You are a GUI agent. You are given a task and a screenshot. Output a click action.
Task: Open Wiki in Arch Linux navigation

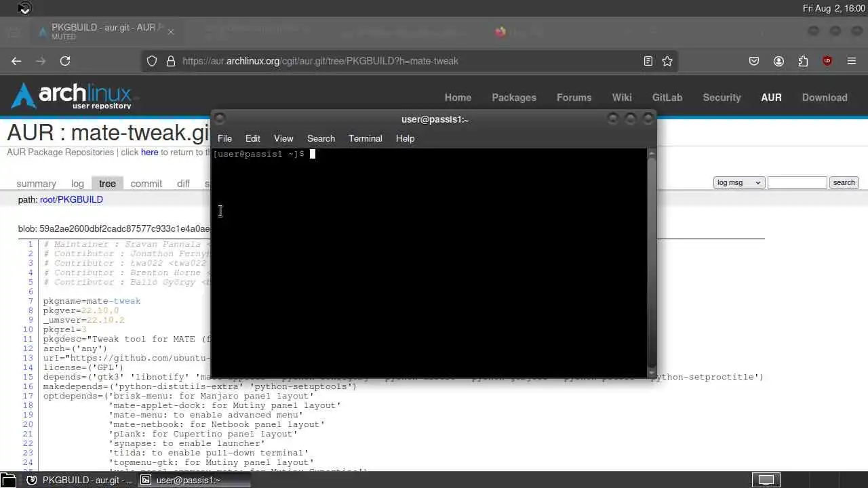pyautogui.click(x=622, y=98)
